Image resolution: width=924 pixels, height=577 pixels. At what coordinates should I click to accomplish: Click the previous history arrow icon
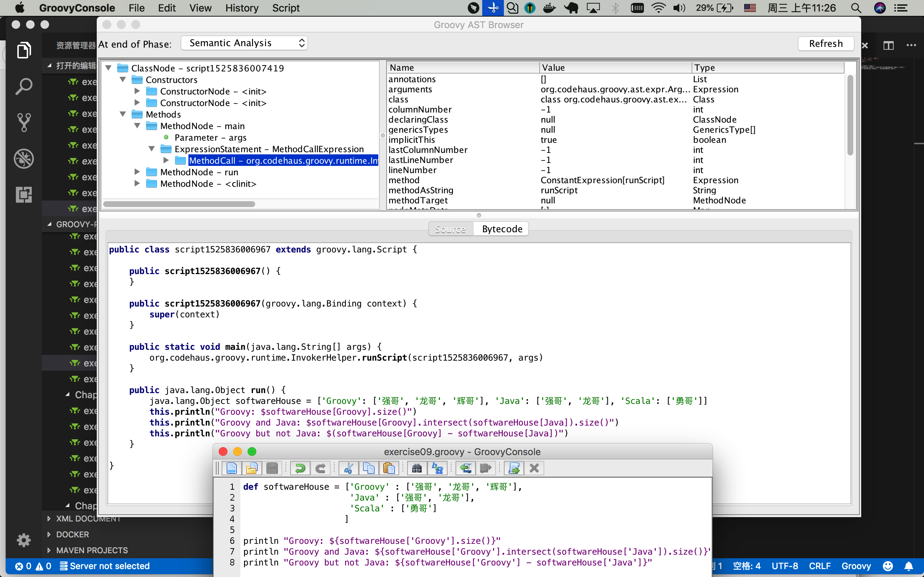(x=465, y=468)
